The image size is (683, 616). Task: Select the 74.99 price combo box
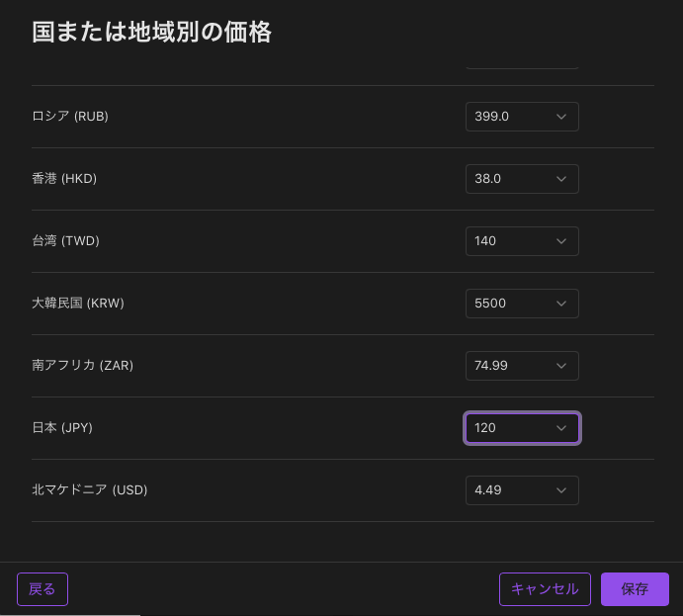pyautogui.click(x=522, y=366)
